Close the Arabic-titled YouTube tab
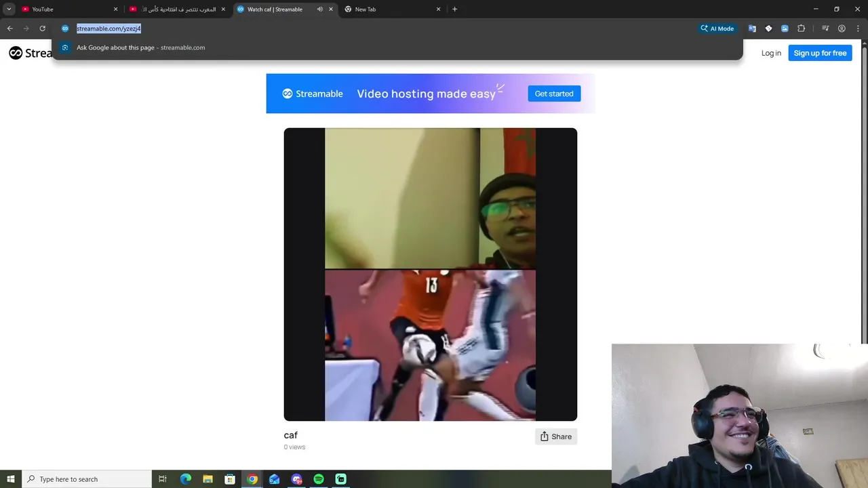 [223, 9]
